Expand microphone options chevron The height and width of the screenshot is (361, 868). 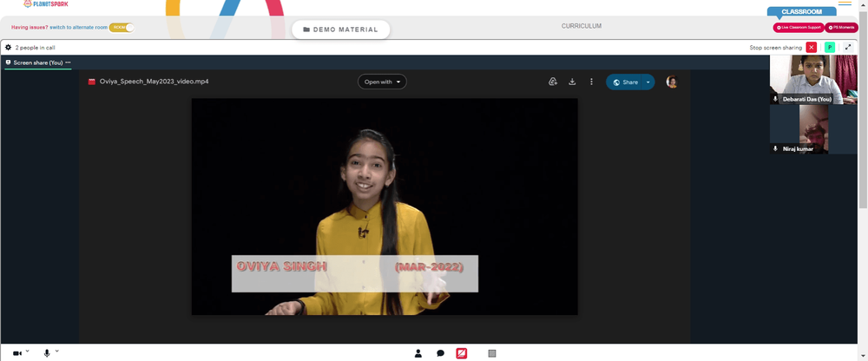coord(56,351)
